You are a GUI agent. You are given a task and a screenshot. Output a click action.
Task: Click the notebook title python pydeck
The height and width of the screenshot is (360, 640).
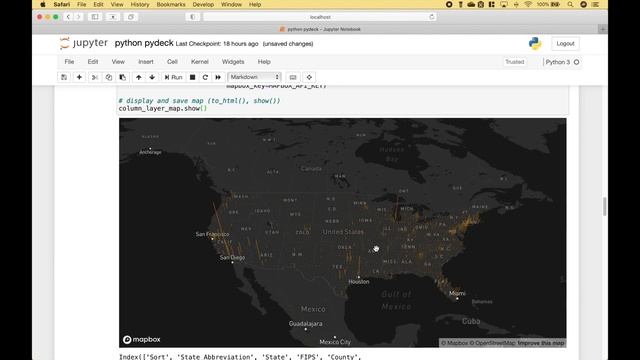[144, 43]
